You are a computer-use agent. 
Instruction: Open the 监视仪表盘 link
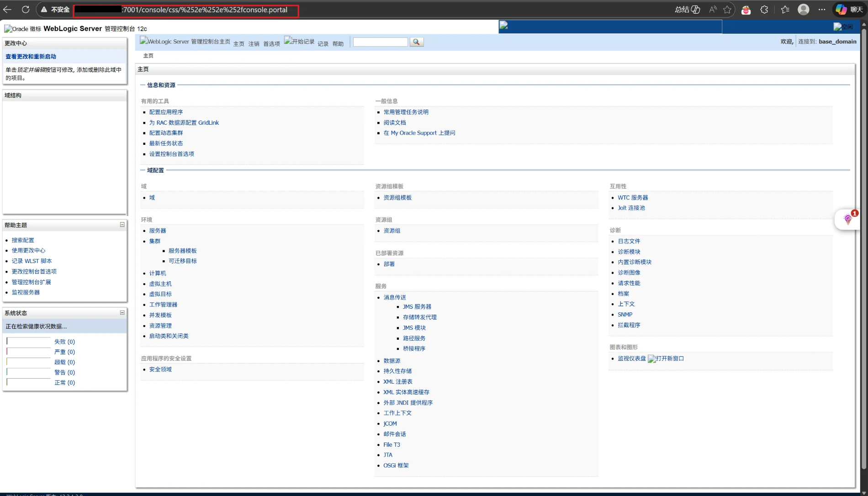point(632,359)
